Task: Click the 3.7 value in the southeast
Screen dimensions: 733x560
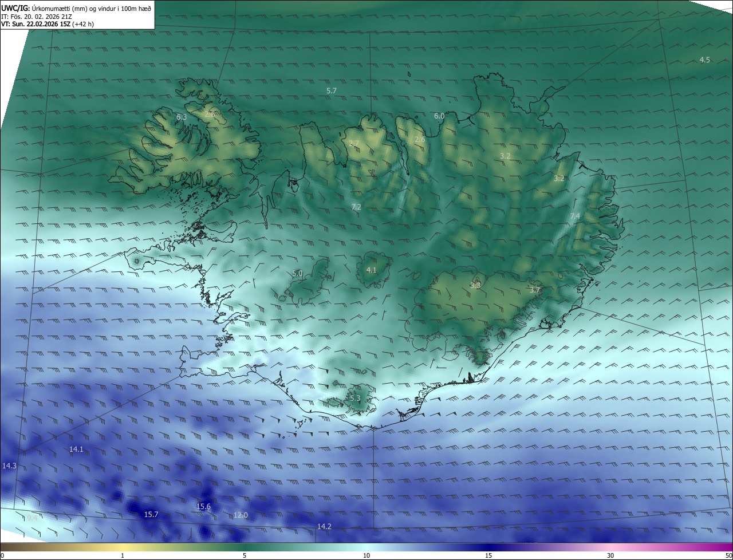Action: point(535,291)
